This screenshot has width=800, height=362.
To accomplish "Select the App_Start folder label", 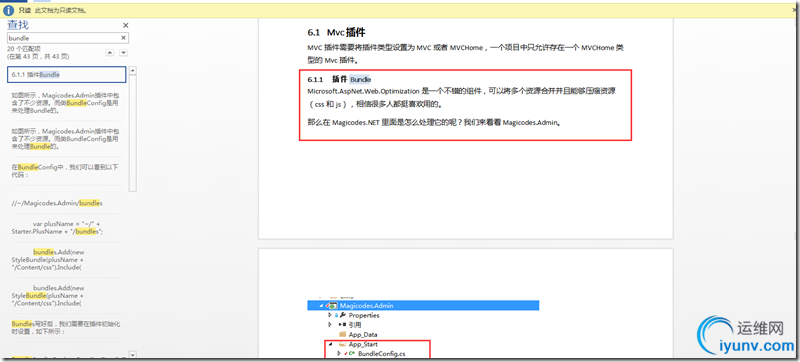I will 363,344.
